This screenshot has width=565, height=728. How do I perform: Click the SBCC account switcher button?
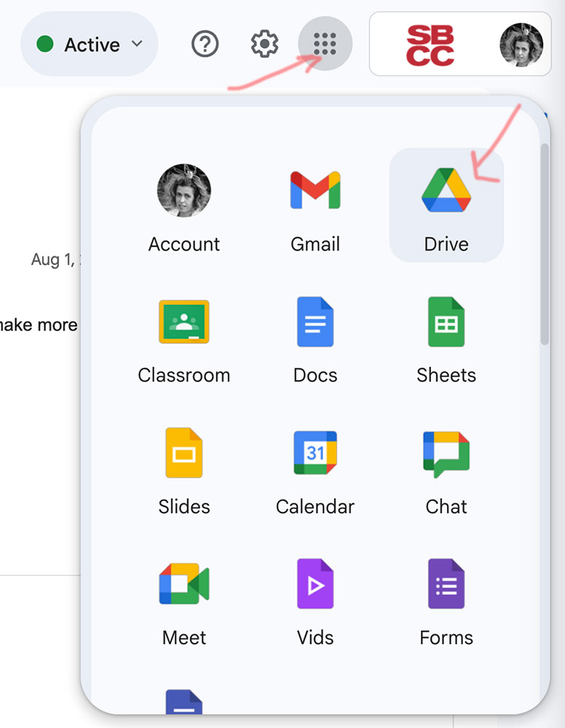tap(430, 44)
